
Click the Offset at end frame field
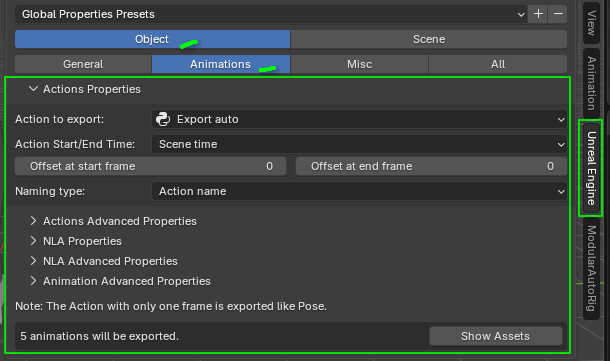[x=431, y=166]
